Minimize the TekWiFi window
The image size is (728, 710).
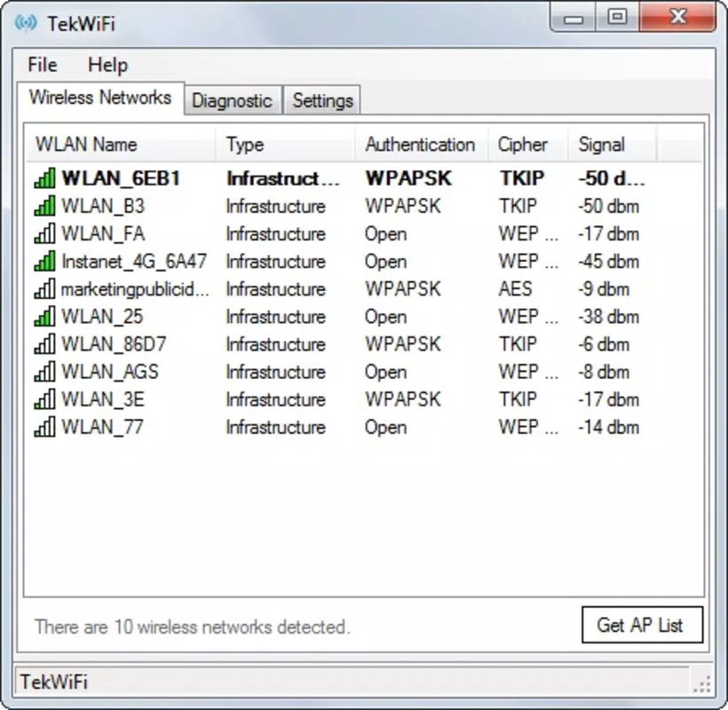(x=573, y=19)
